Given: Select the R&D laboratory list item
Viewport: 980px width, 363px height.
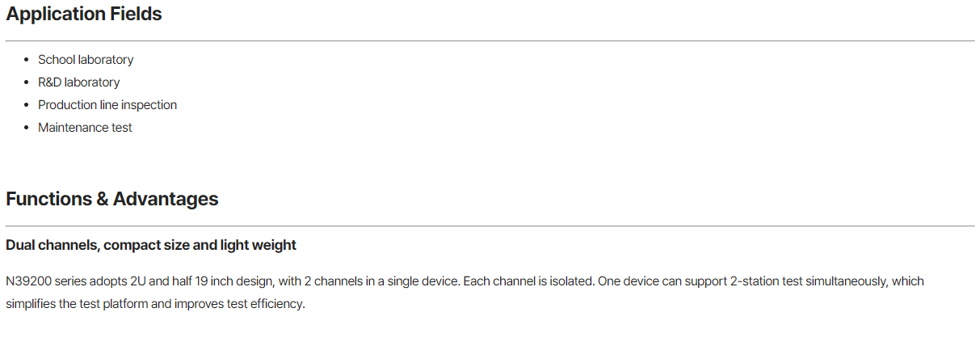Looking at the screenshot, I should (x=78, y=82).
